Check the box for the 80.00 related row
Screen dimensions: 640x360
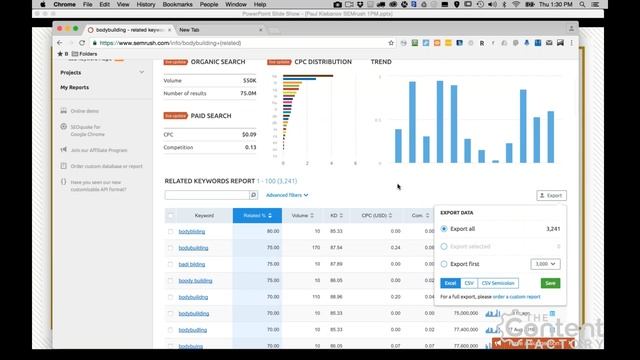tap(171, 231)
